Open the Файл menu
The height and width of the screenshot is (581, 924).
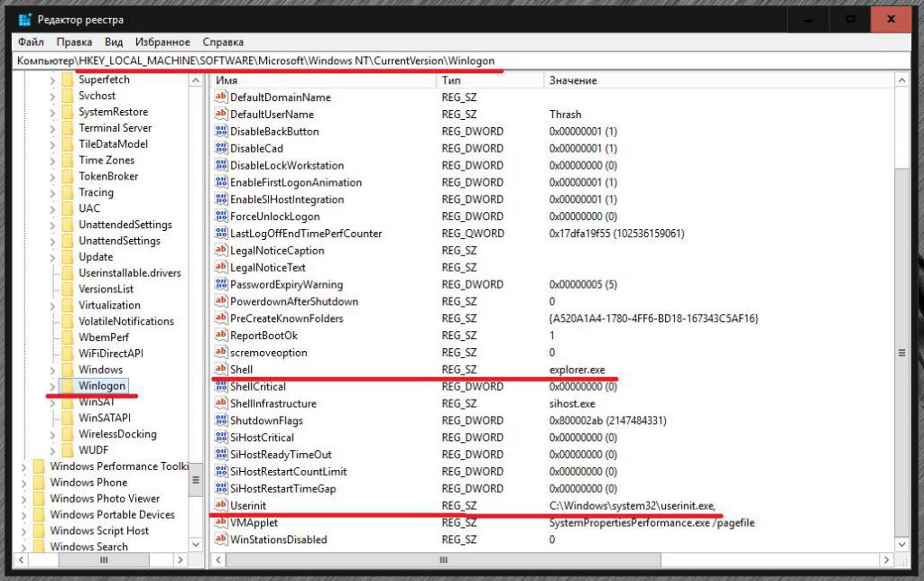tap(31, 41)
